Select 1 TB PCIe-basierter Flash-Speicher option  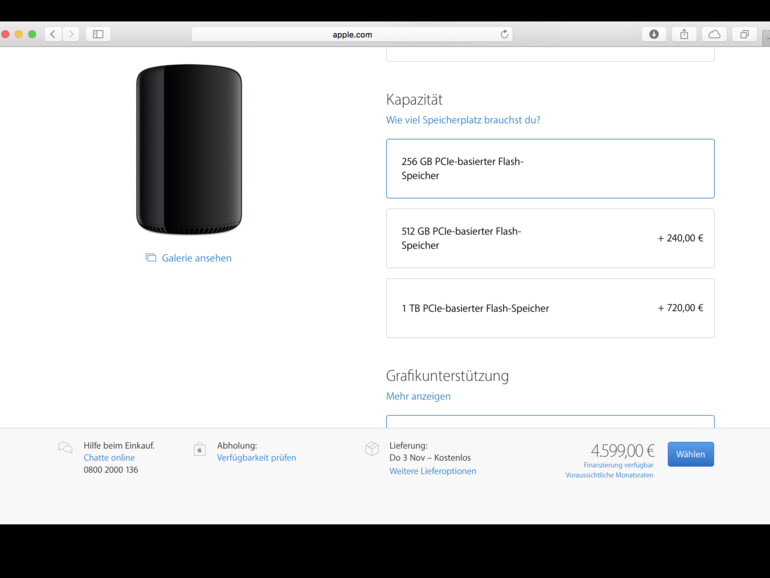pyautogui.click(x=550, y=308)
